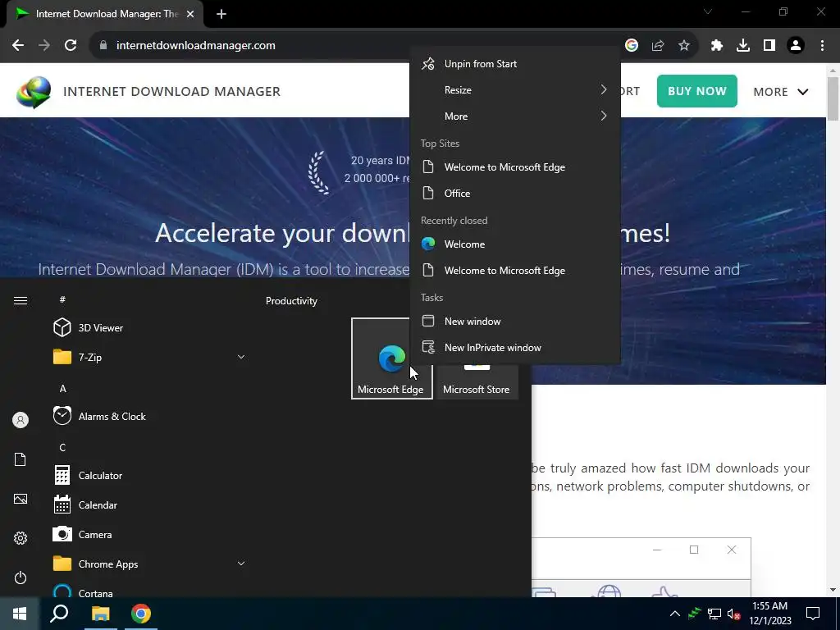Open Chrome Downloads icon

click(743, 46)
